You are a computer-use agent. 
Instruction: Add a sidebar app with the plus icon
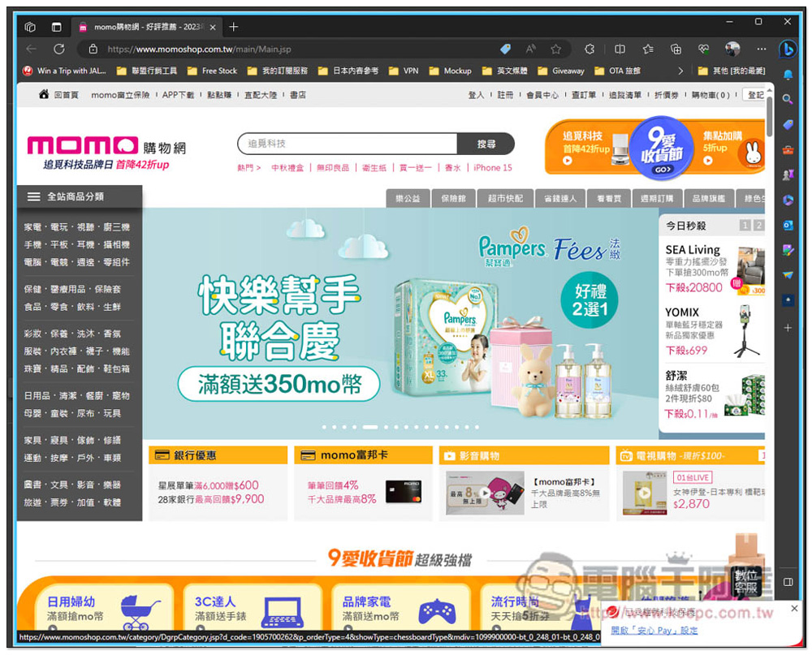(788, 328)
